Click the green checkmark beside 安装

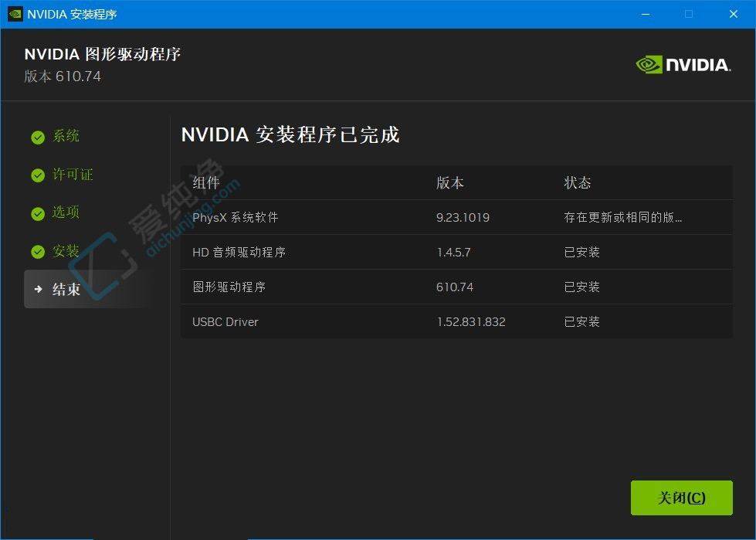38,252
